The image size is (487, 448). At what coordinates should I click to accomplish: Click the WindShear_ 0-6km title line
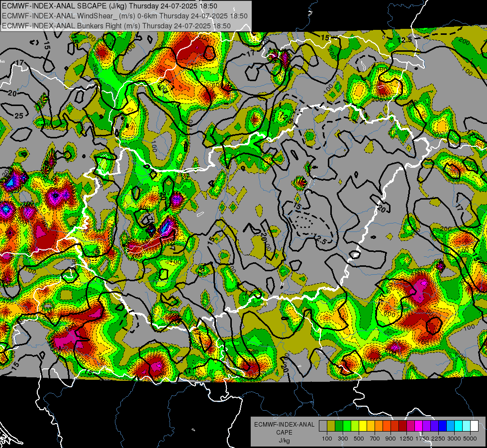click(125, 16)
